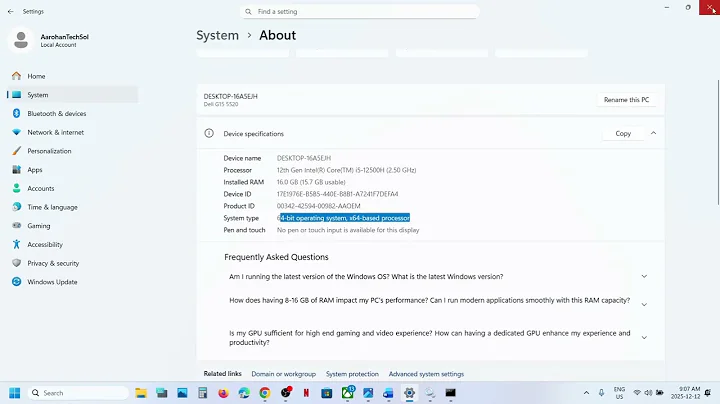
Task: Click the Processor value text
Action: 346,170
